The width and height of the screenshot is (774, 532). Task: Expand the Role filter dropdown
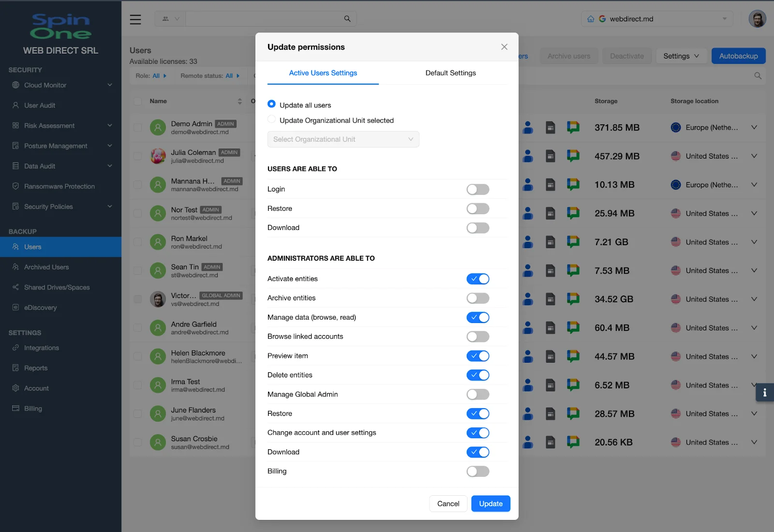pyautogui.click(x=151, y=75)
